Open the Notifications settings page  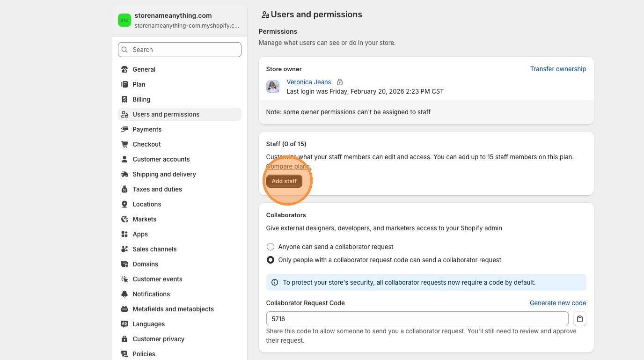point(180,294)
